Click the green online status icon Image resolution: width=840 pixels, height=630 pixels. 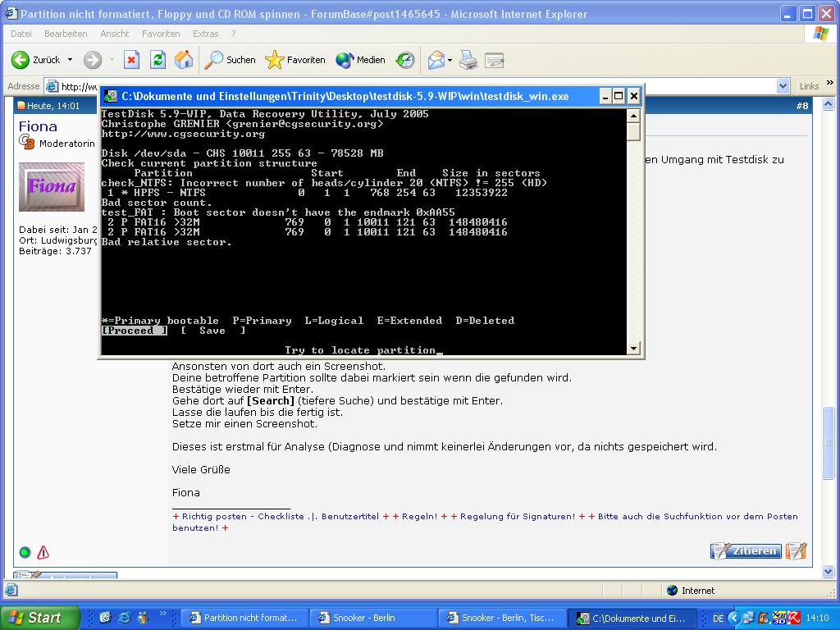point(25,552)
